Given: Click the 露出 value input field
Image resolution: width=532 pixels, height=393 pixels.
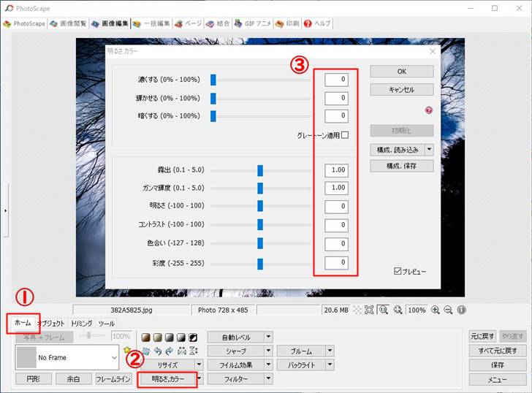Looking at the screenshot, I should pyautogui.click(x=336, y=170).
